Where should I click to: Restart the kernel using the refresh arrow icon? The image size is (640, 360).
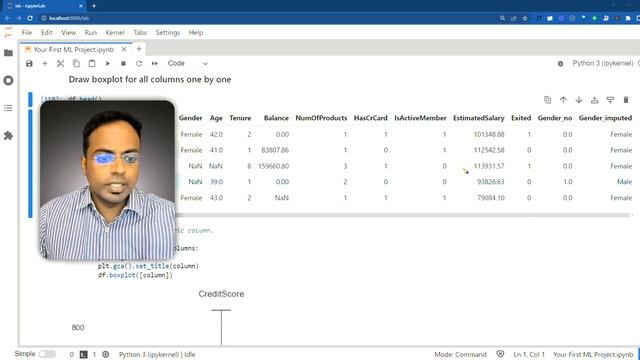point(139,64)
